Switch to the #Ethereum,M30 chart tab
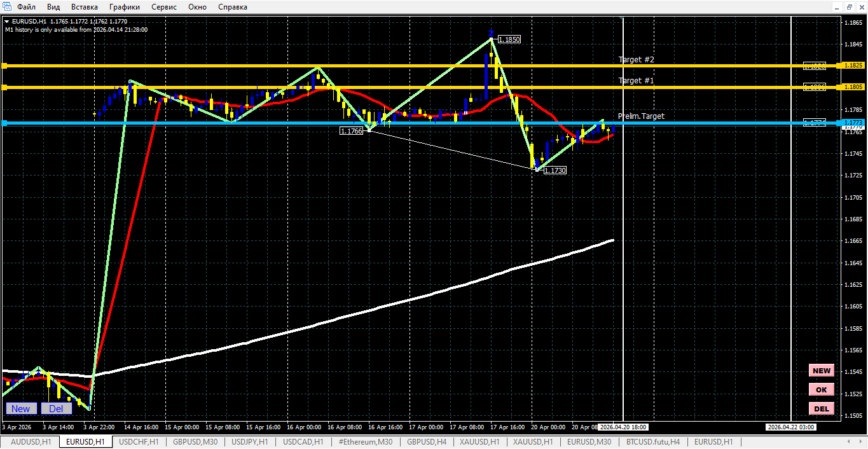The width and height of the screenshot is (868, 449). 366,442
